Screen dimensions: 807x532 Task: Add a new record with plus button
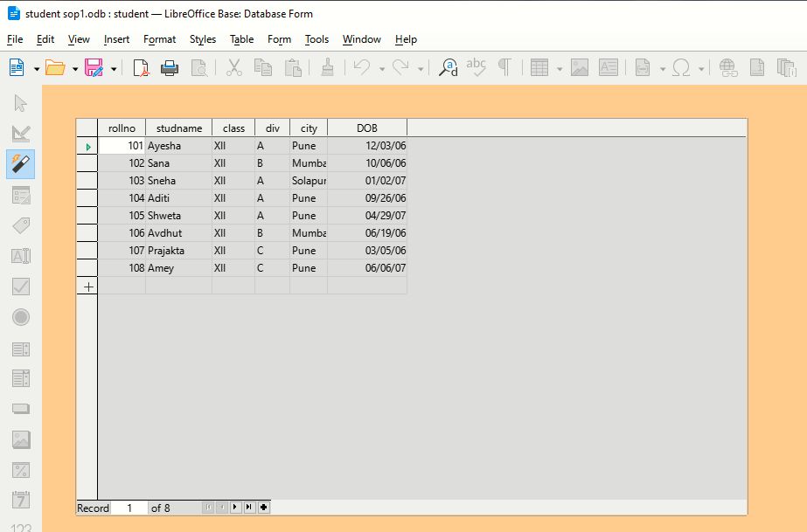click(263, 508)
